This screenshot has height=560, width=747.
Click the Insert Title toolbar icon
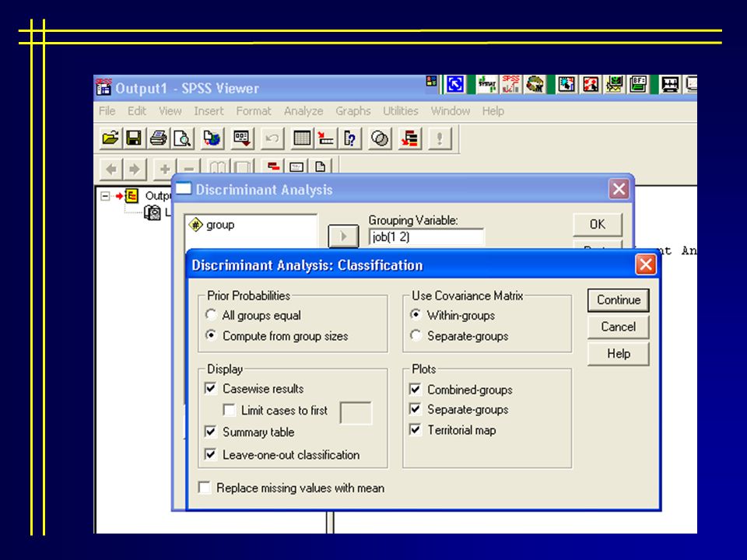[296, 166]
